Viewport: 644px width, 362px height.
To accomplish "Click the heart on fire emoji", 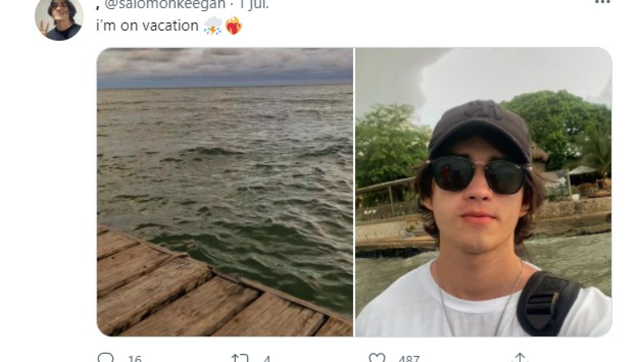I will coord(234,26).
